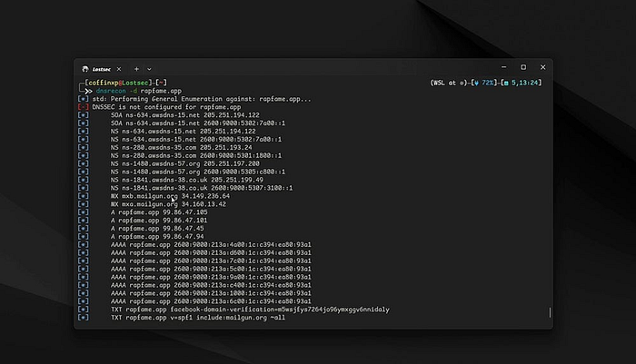This screenshot has width=636, height=364.
Task: Click AAAA record containing 213a:d600
Action: click(211, 253)
